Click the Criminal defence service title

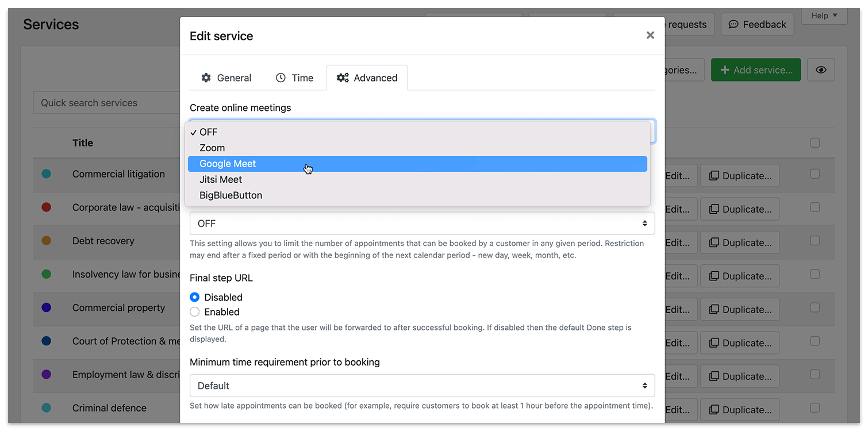[109, 408]
